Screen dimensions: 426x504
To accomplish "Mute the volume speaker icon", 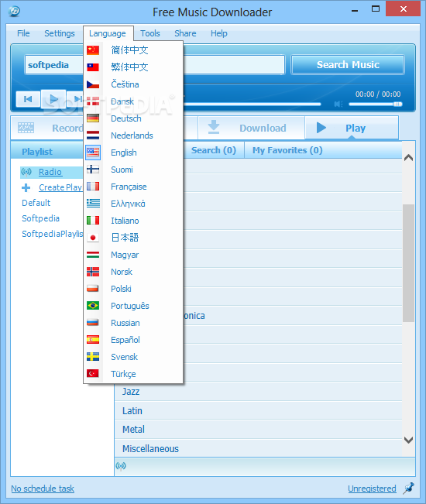I will coord(338,105).
